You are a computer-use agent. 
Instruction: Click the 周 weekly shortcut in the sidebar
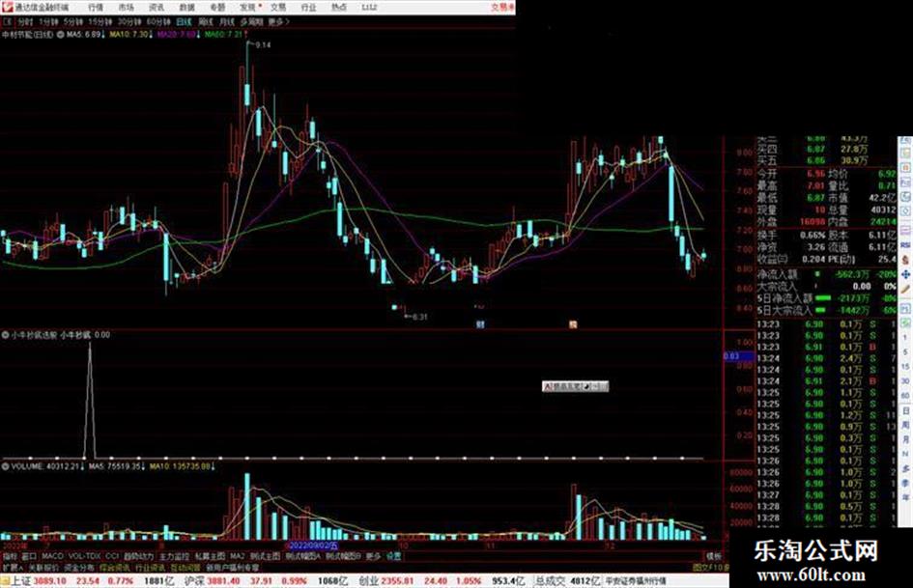click(905, 425)
